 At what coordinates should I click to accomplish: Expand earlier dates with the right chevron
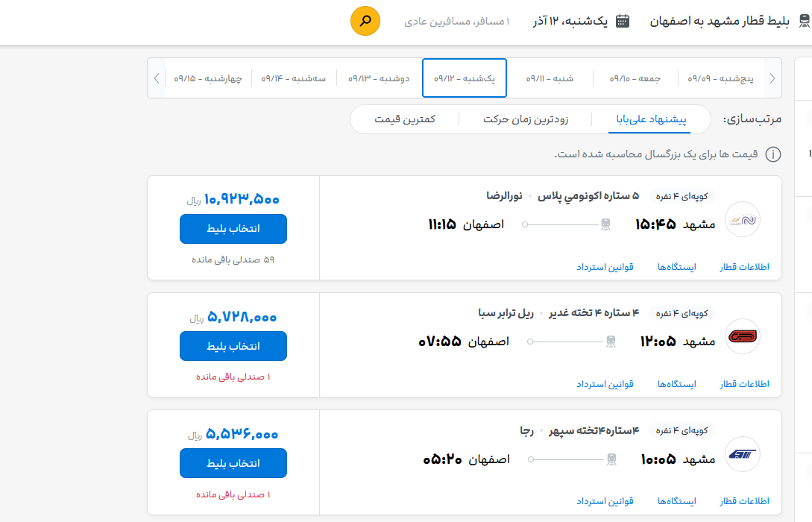[x=773, y=78]
